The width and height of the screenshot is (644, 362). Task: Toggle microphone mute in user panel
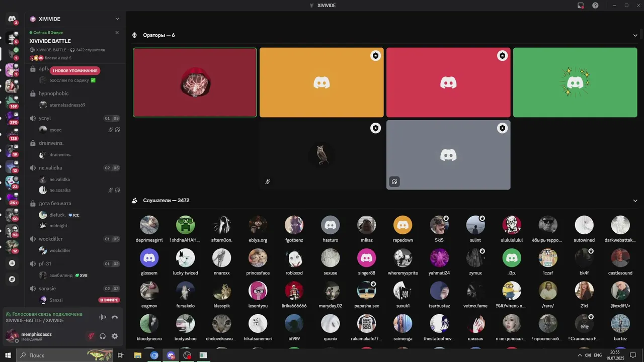pyautogui.click(x=91, y=336)
